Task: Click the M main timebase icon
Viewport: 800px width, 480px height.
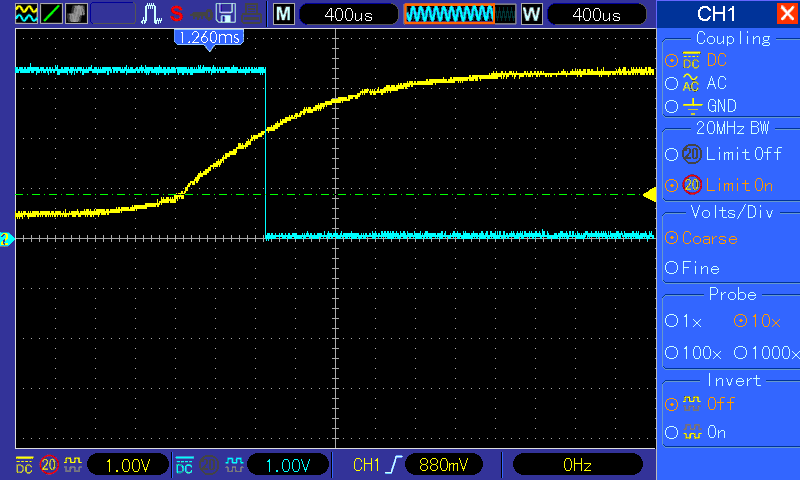Action: pyautogui.click(x=284, y=14)
